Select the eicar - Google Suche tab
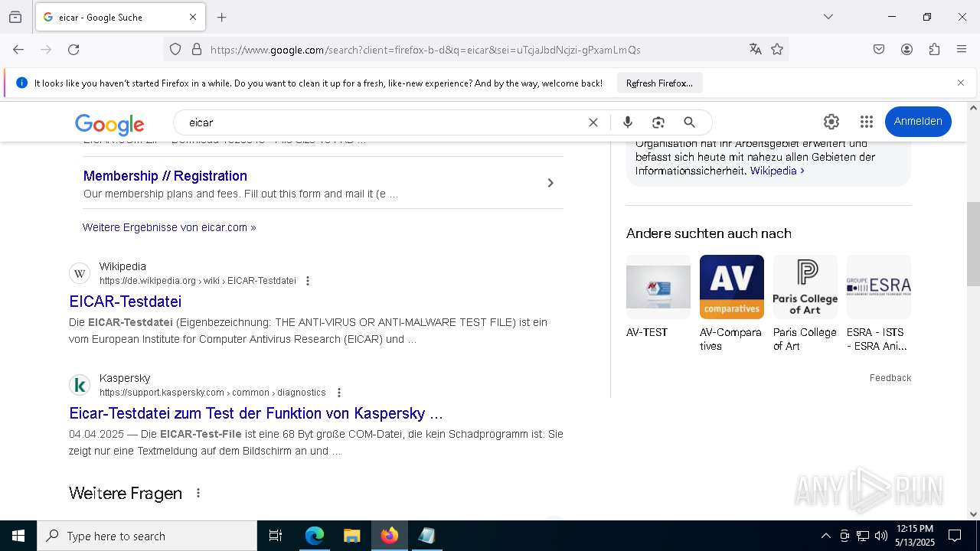Screen dimensions: 980x551 [x=119, y=17]
